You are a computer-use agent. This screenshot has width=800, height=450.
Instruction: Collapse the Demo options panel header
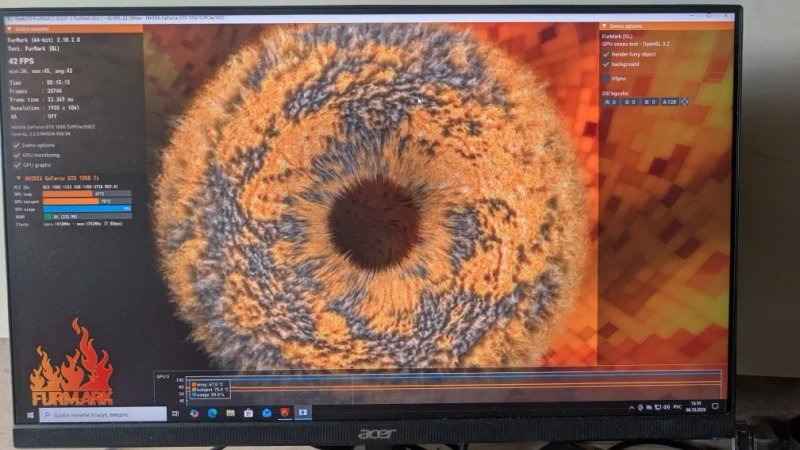(x=666, y=26)
